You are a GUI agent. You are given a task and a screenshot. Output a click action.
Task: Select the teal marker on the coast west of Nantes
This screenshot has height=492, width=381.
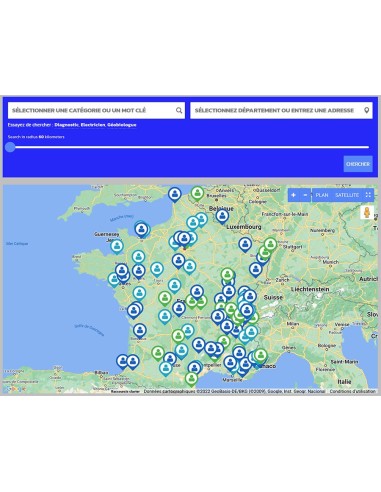coord(113,279)
